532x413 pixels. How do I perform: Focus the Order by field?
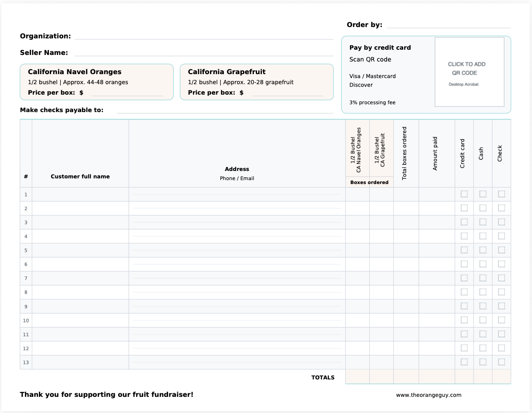click(x=449, y=24)
